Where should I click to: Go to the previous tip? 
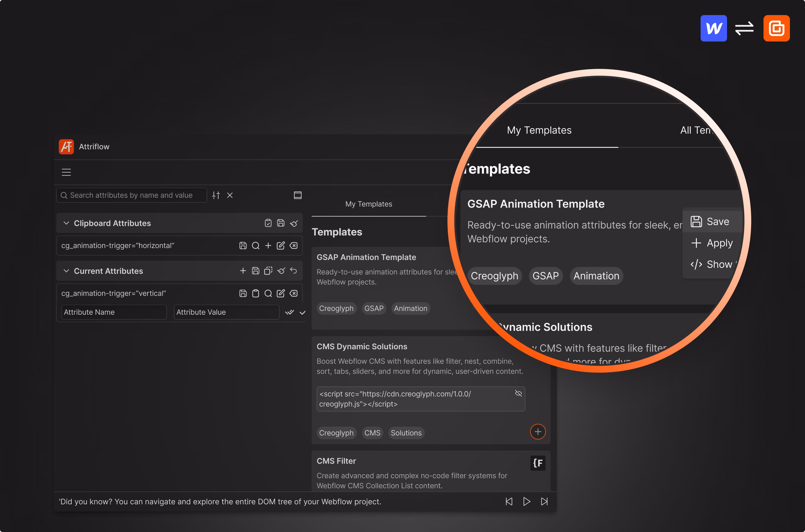509,502
